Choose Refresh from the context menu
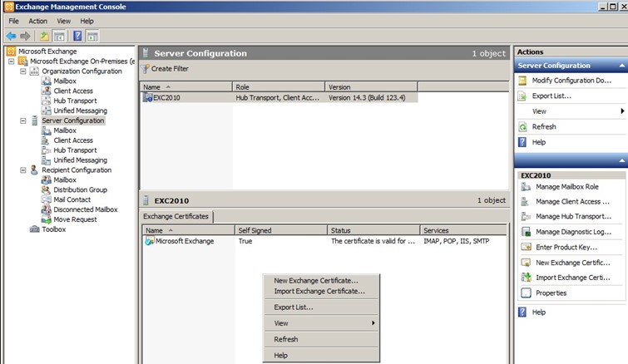 pos(321,339)
